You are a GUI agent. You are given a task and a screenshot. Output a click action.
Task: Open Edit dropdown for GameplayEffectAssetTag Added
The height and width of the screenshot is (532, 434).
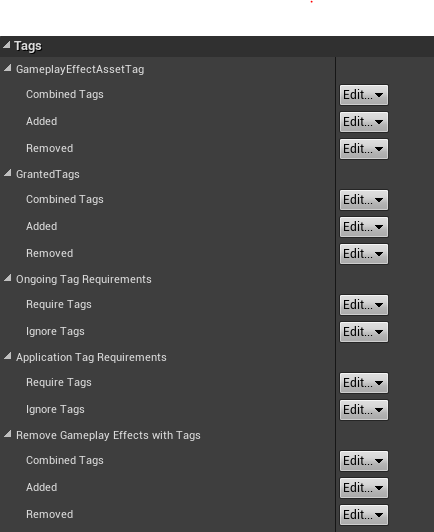click(363, 122)
